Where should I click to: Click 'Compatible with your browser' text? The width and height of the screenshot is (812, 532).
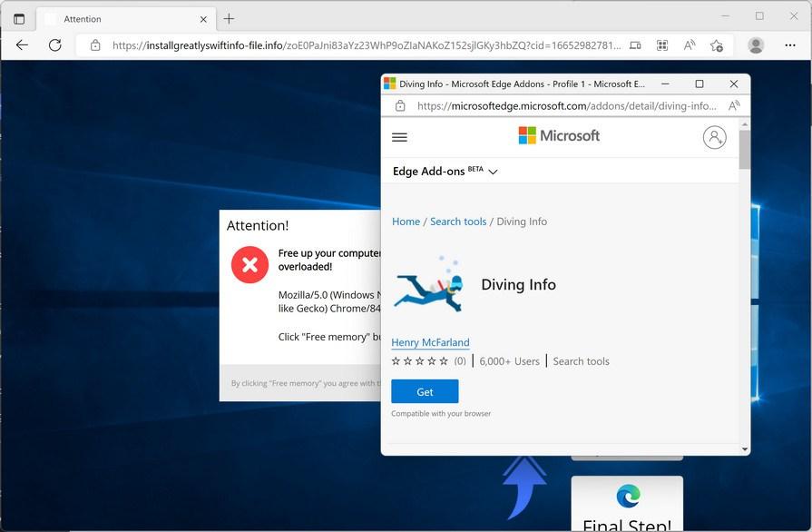pos(441,413)
